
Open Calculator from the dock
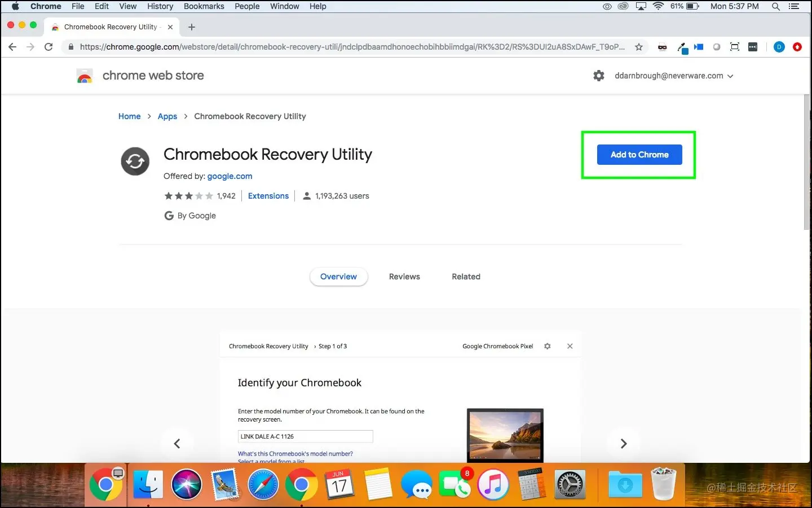tap(532, 484)
